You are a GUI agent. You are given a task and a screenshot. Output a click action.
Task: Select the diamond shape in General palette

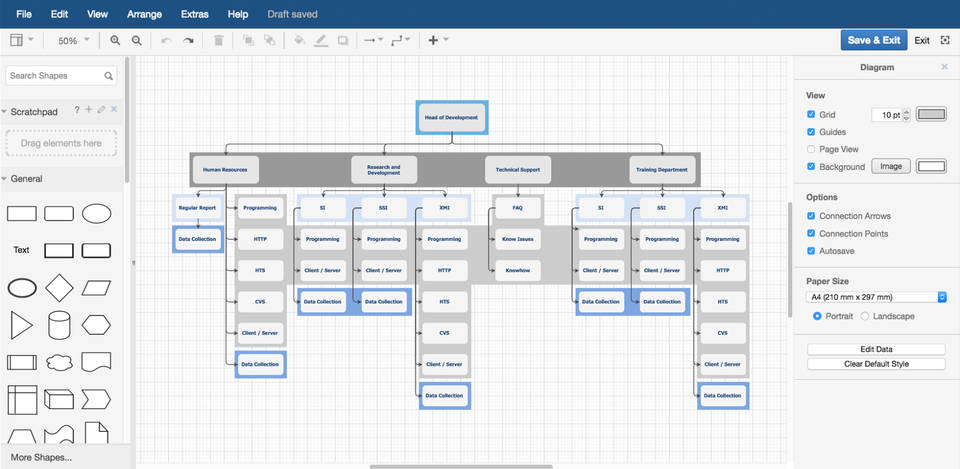pyautogui.click(x=59, y=288)
